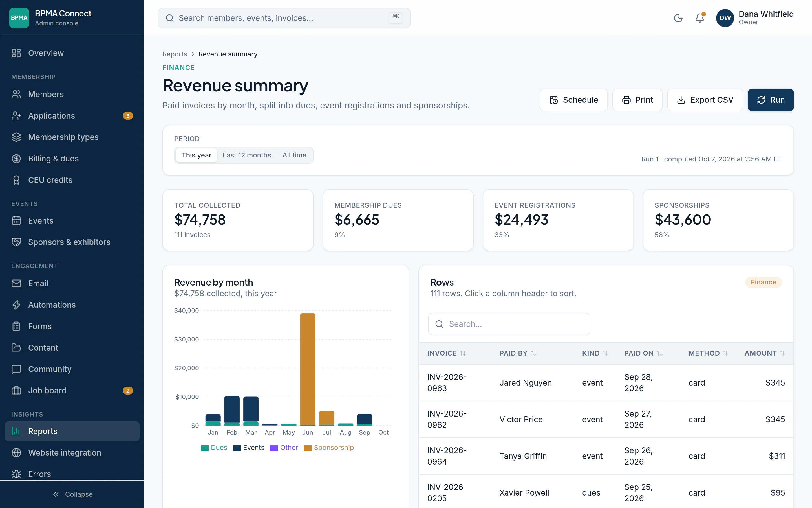
Task: Open the Reports sidebar item
Action: point(72,431)
